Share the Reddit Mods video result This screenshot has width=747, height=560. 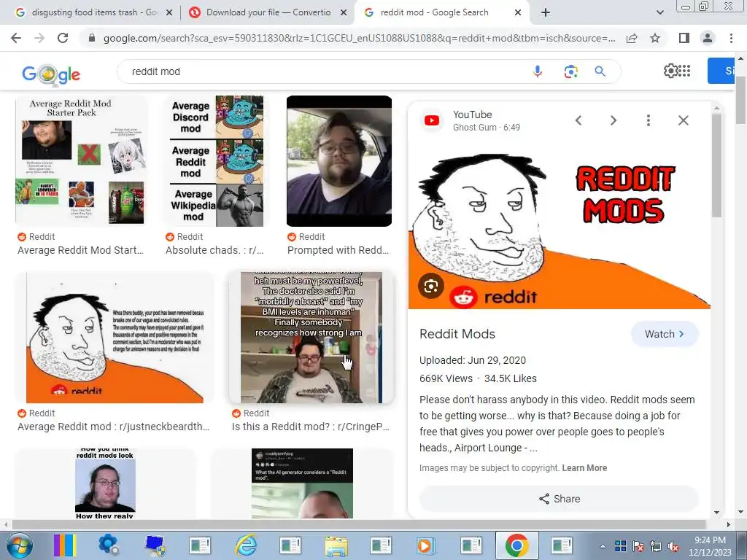pyautogui.click(x=559, y=499)
